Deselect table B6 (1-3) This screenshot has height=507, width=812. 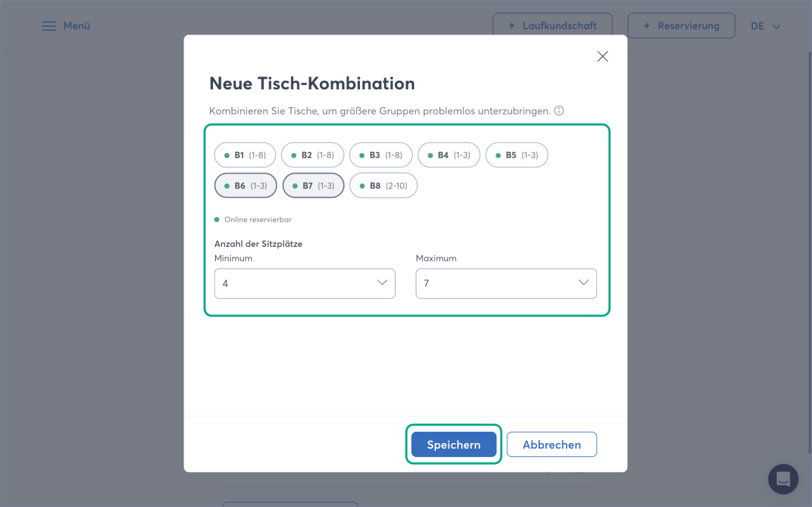pos(245,186)
